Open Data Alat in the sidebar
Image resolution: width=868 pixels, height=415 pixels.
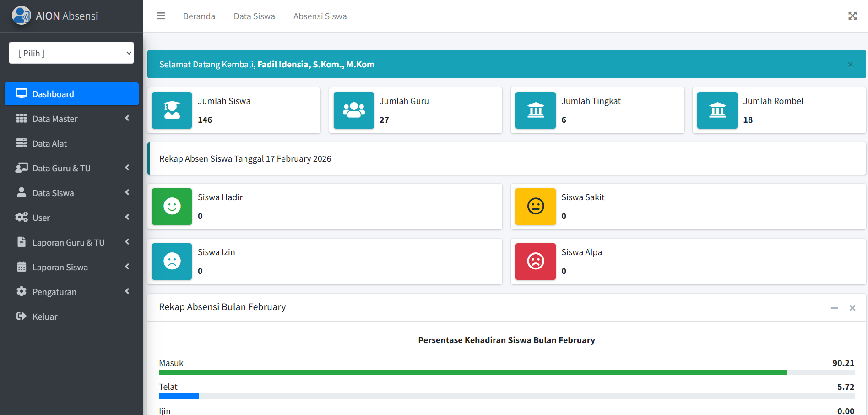coord(49,143)
